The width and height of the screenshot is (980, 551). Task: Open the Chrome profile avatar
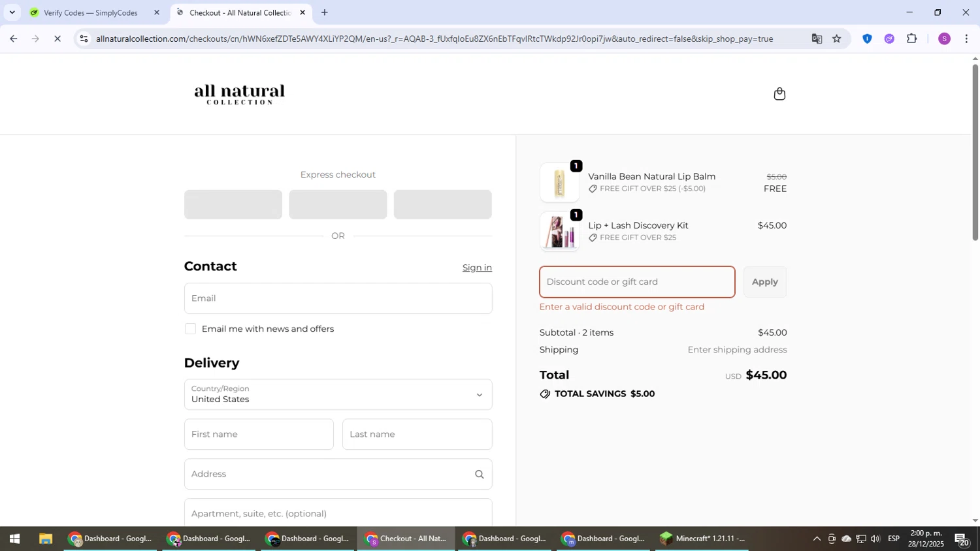944,39
